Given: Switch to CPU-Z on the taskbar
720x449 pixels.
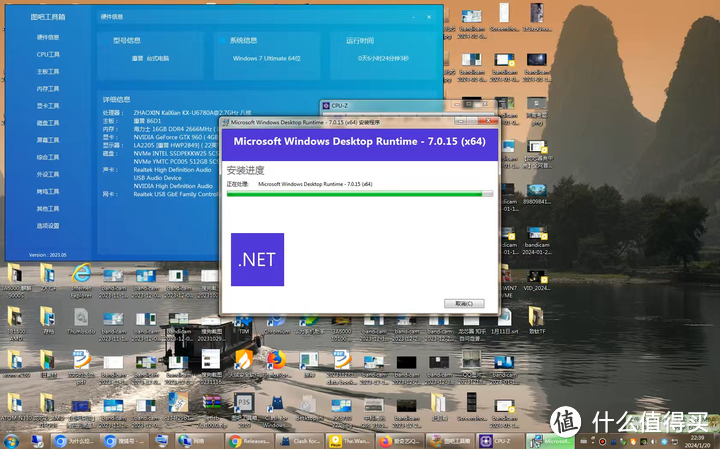Looking at the screenshot, I should (x=506, y=440).
